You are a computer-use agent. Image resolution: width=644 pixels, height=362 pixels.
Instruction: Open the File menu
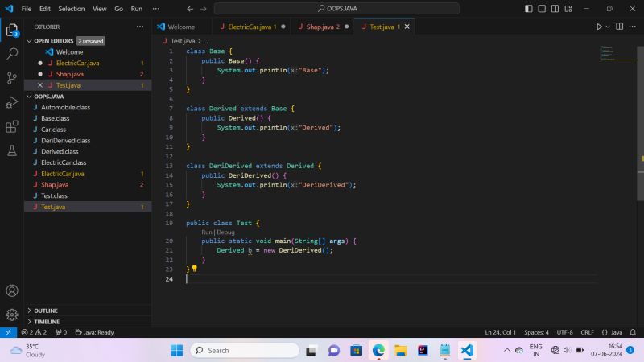click(x=27, y=9)
